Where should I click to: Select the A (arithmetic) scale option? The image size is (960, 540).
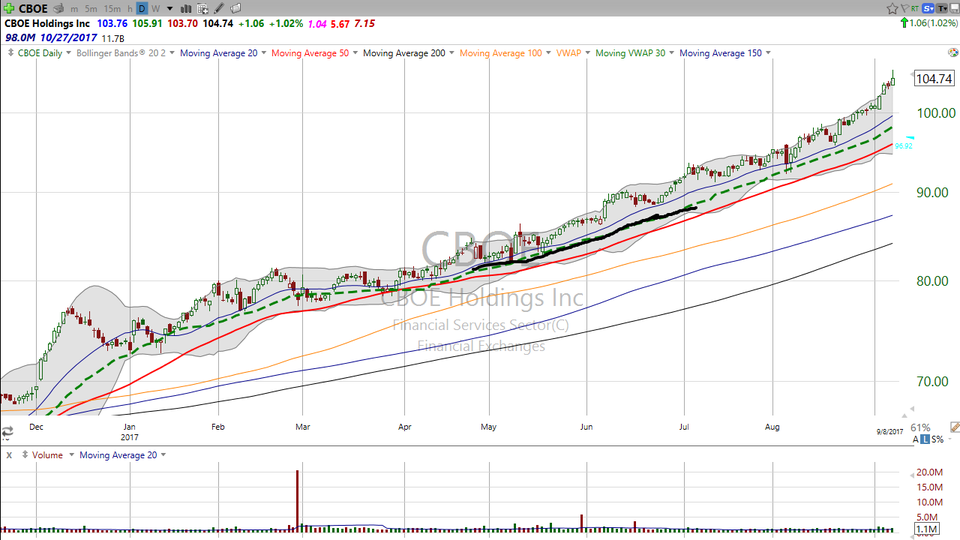coord(916,439)
